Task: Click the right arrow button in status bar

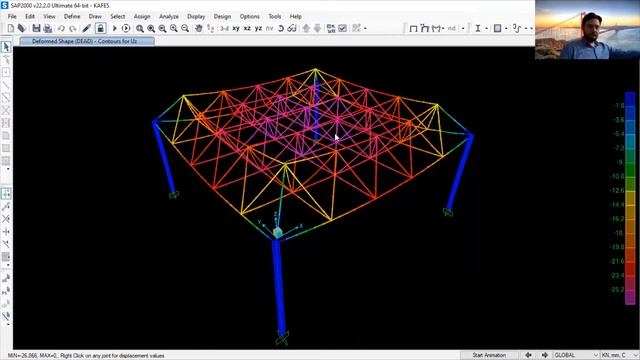Action: point(545,355)
